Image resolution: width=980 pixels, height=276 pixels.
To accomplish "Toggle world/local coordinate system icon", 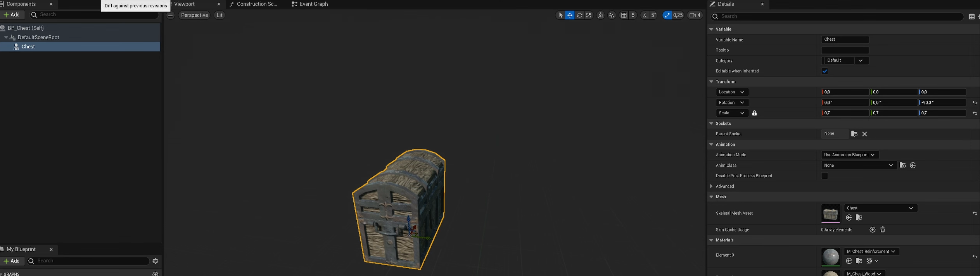I will click(600, 15).
